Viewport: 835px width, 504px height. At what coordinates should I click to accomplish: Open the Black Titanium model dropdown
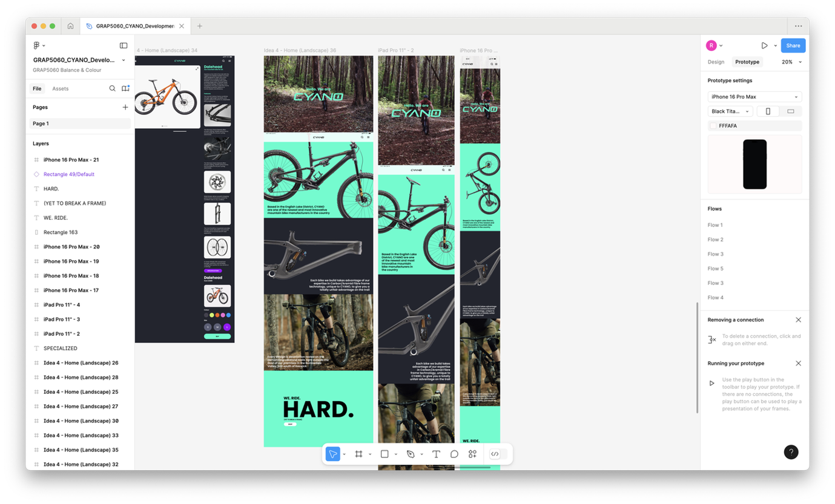coord(730,111)
